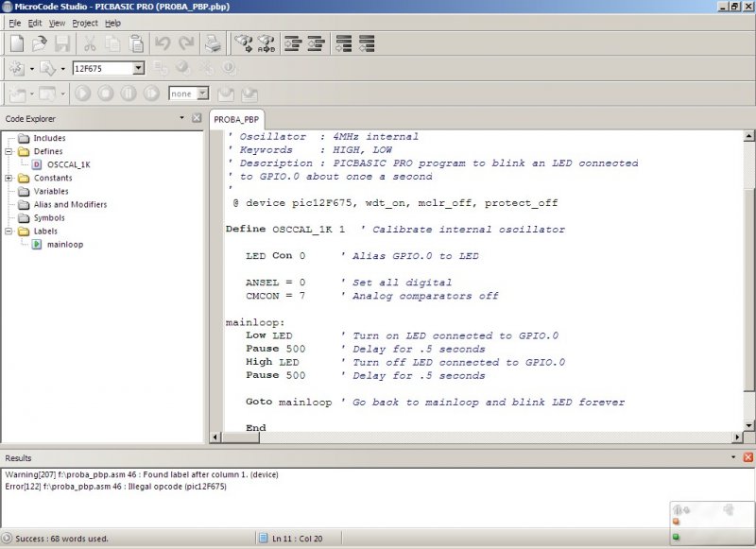756x549 pixels.
Task: Select the Includes folder
Action: (x=49, y=138)
